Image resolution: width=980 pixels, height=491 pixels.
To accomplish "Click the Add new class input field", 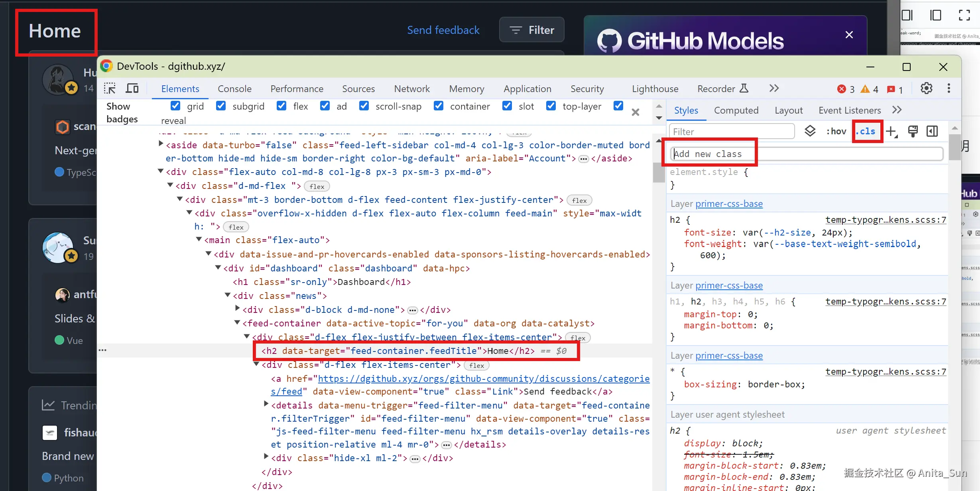I will (x=807, y=154).
